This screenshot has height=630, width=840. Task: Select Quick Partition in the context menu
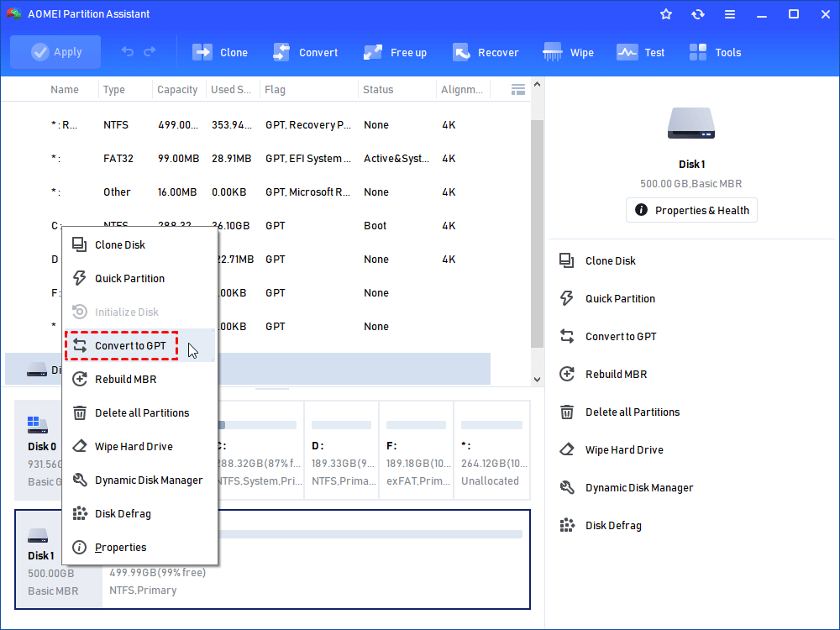(x=140, y=279)
